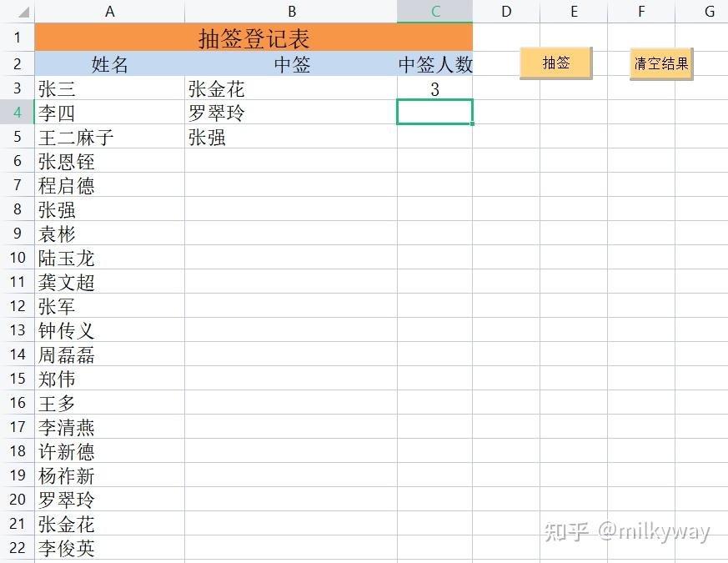Screen dimensions: 728x563
Task: Click the name 王二麻子
Action: (x=76, y=137)
